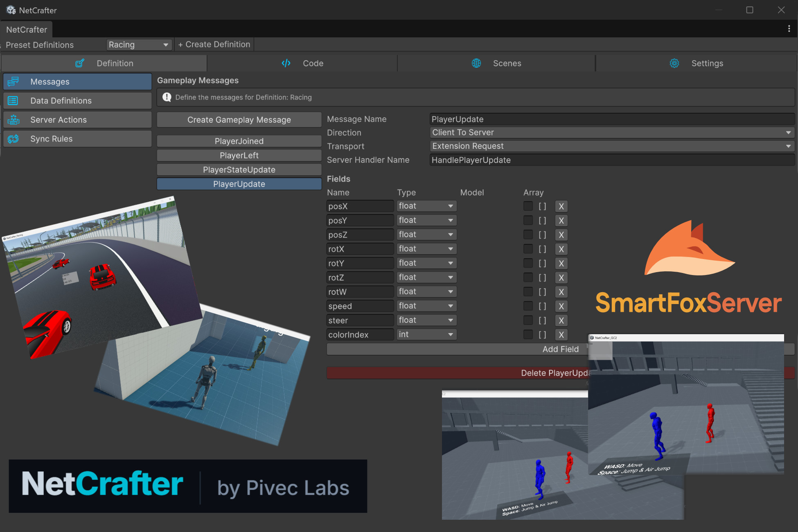Open the Transport dropdown Extension Request
798x532 pixels.
[x=612, y=146]
